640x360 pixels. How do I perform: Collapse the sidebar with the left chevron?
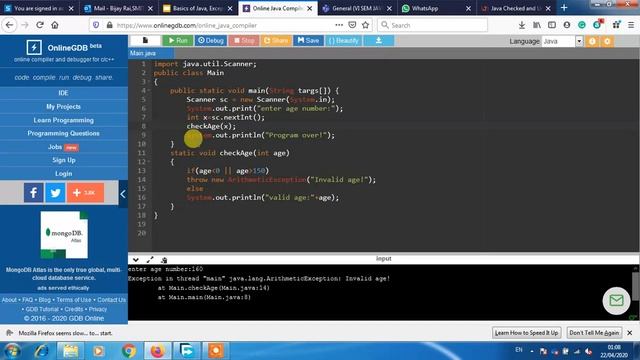[123, 194]
